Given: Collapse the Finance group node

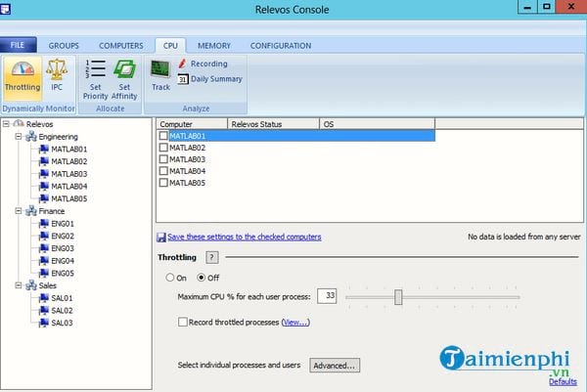Looking at the screenshot, I should [x=20, y=210].
